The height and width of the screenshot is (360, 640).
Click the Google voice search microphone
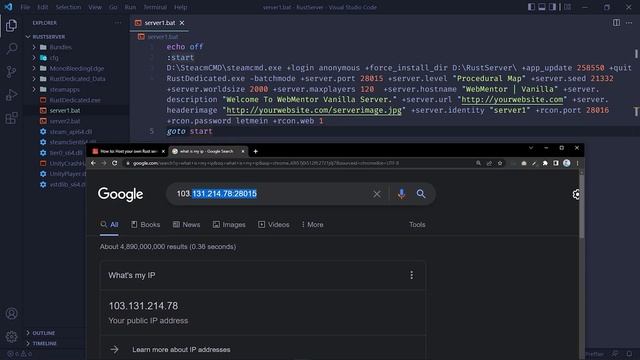[x=401, y=194]
